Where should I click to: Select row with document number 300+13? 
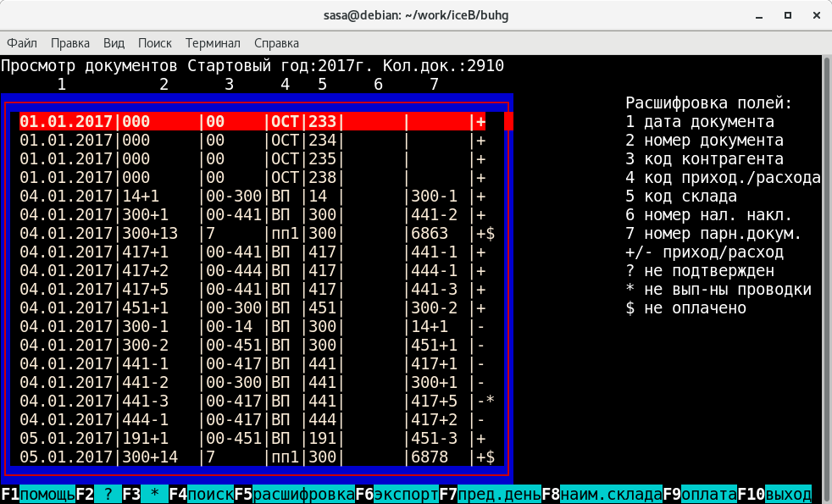258,234
